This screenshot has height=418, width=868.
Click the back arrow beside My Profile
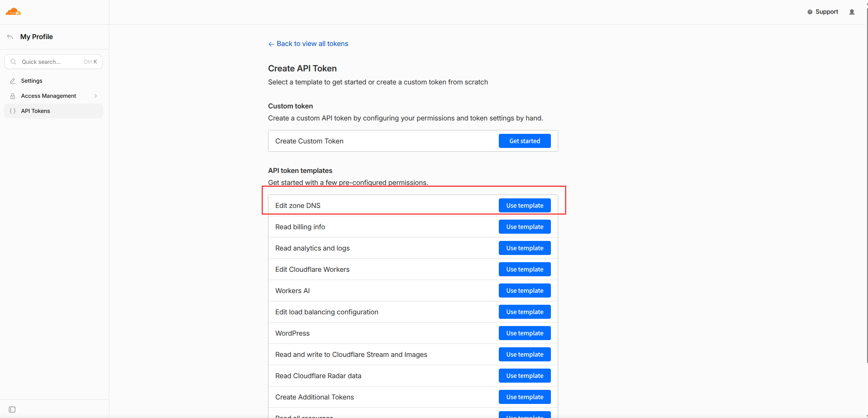[10, 37]
